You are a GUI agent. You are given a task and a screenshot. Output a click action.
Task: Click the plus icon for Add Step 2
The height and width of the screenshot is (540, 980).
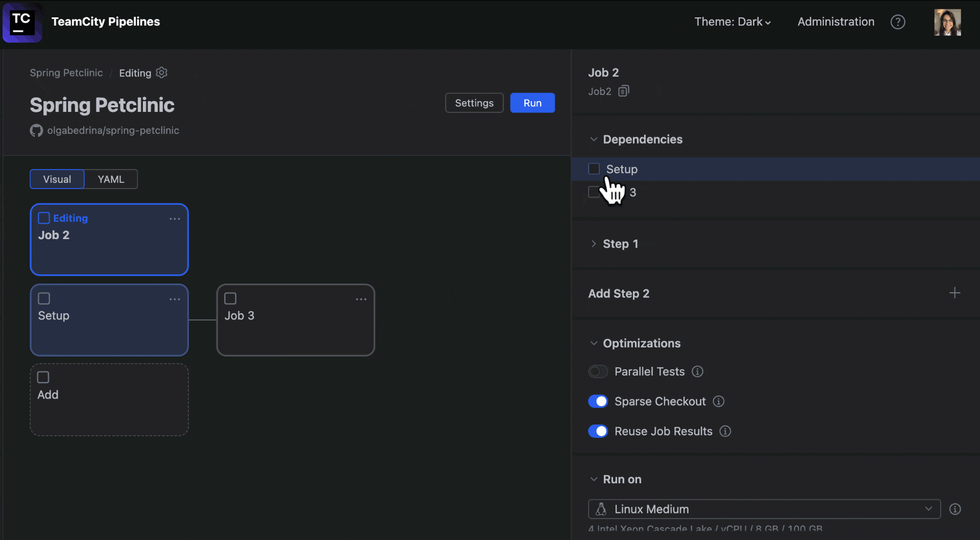[x=954, y=293]
